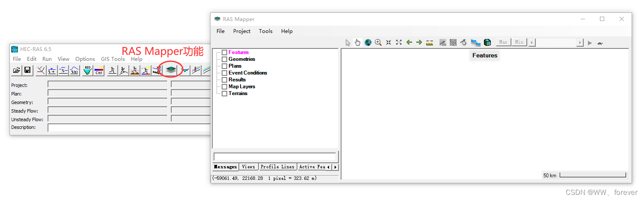644x200 pixels.
Task: Switch to the Profile Lines tab
Action: point(278,167)
